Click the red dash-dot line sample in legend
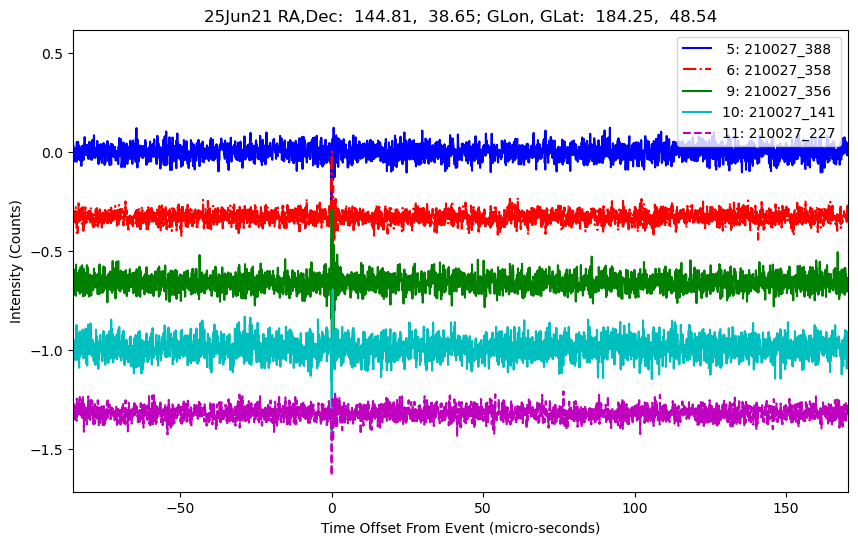The width and height of the screenshot is (858, 545). coord(697,69)
